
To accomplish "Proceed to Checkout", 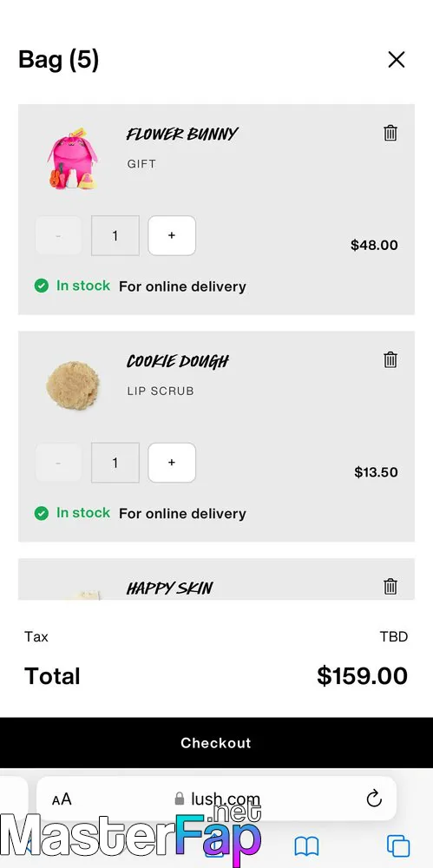I will 217,743.
